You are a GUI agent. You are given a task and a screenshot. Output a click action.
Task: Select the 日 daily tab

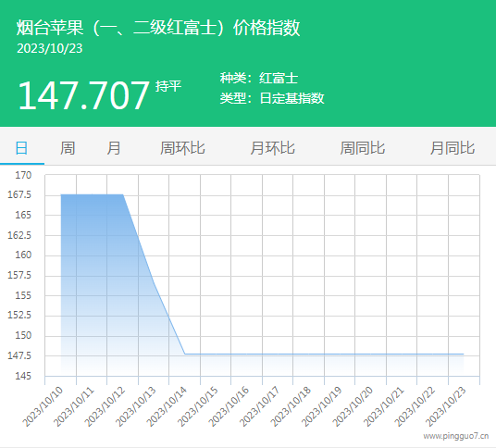[21, 148]
